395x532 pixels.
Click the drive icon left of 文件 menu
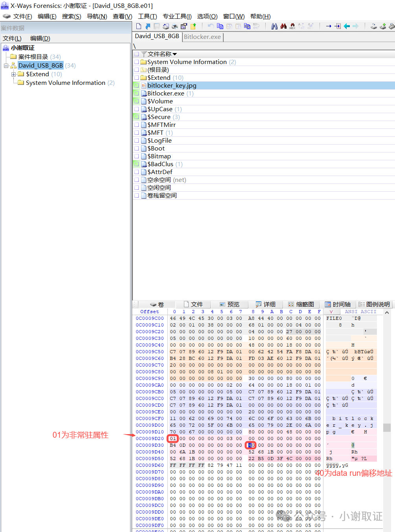pos(6,16)
